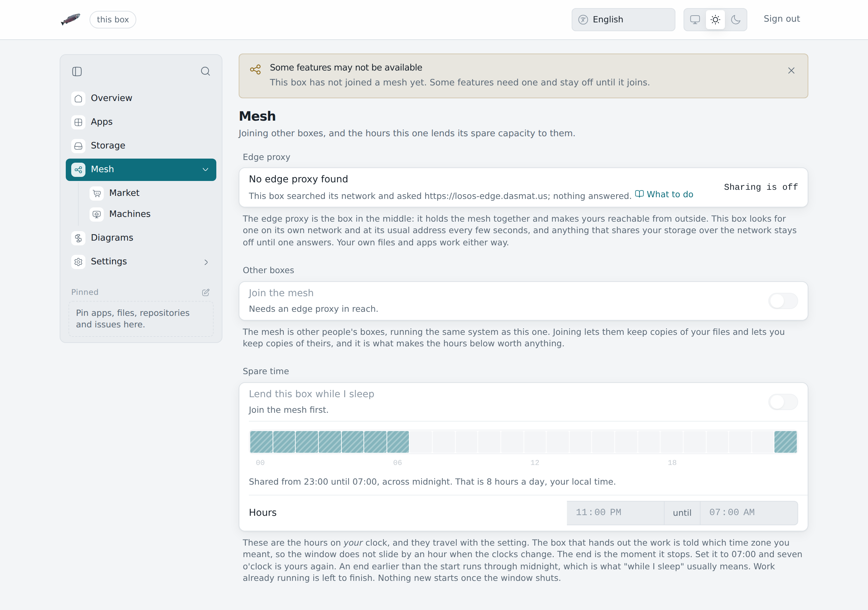Click the Sharing is off status
The width and height of the screenshot is (868, 610).
click(x=761, y=187)
